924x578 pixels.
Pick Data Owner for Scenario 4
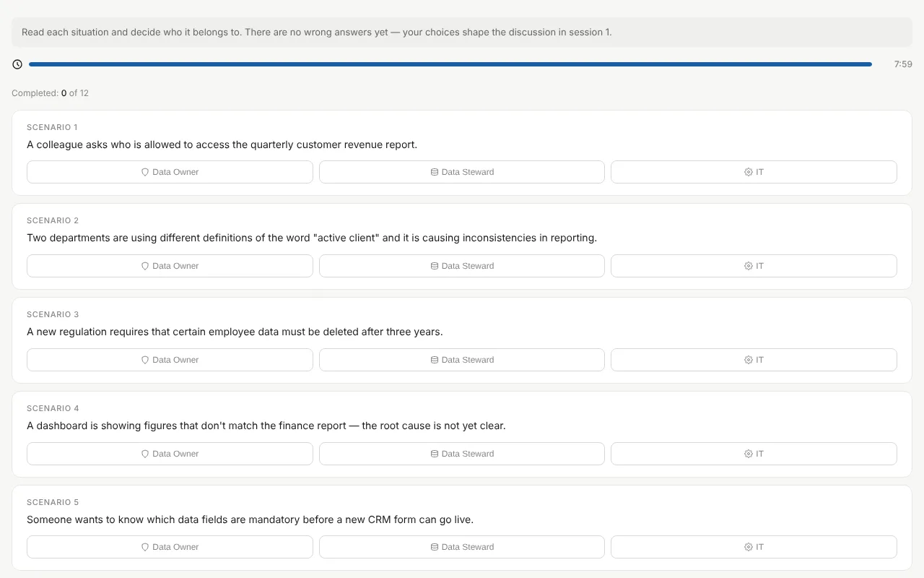point(170,454)
